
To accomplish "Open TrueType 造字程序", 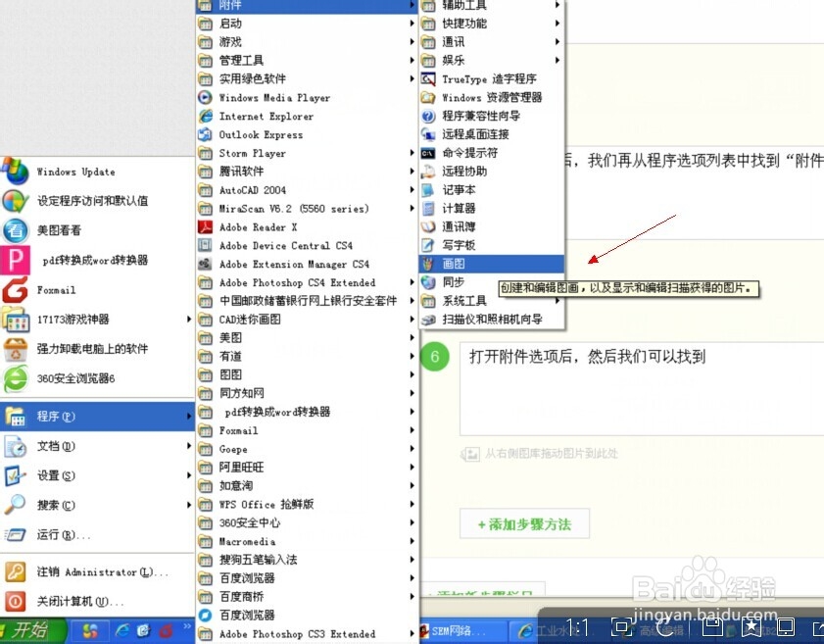I will [x=492, y=78].
